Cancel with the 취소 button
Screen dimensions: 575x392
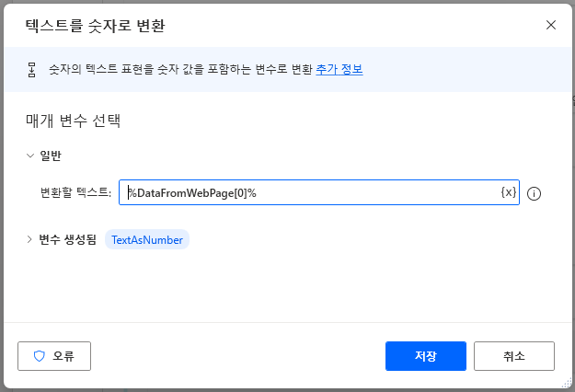coord(514,356)
